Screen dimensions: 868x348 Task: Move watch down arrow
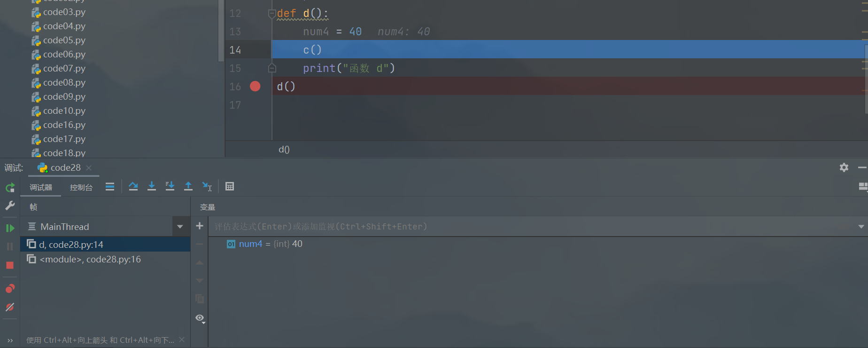pos(200,281)
